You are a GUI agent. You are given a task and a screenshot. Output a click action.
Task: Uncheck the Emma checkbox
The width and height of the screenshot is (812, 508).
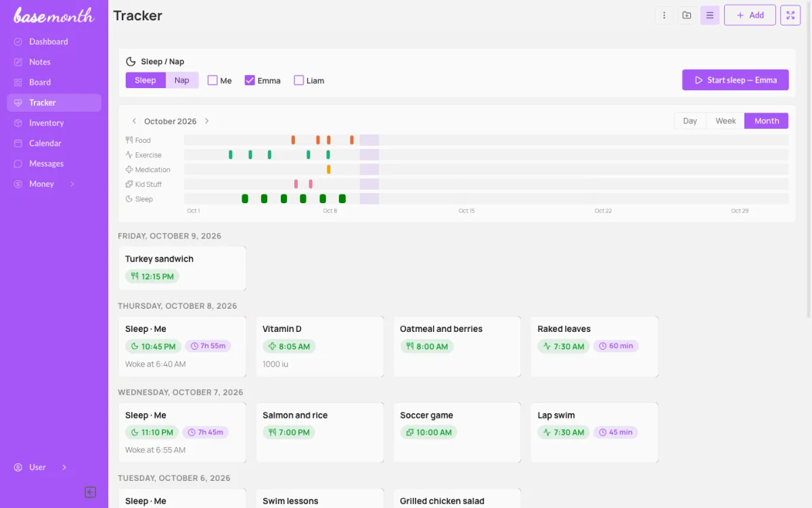[250, 80]
